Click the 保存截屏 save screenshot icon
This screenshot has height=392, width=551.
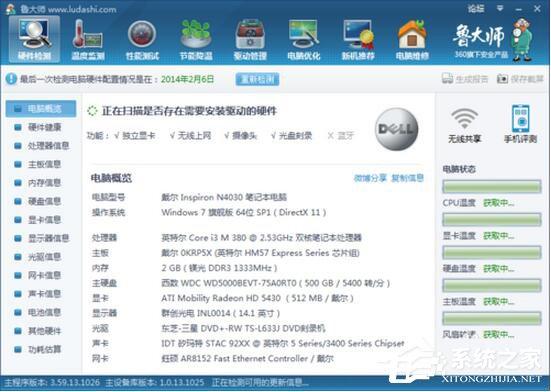pos(503,79)
